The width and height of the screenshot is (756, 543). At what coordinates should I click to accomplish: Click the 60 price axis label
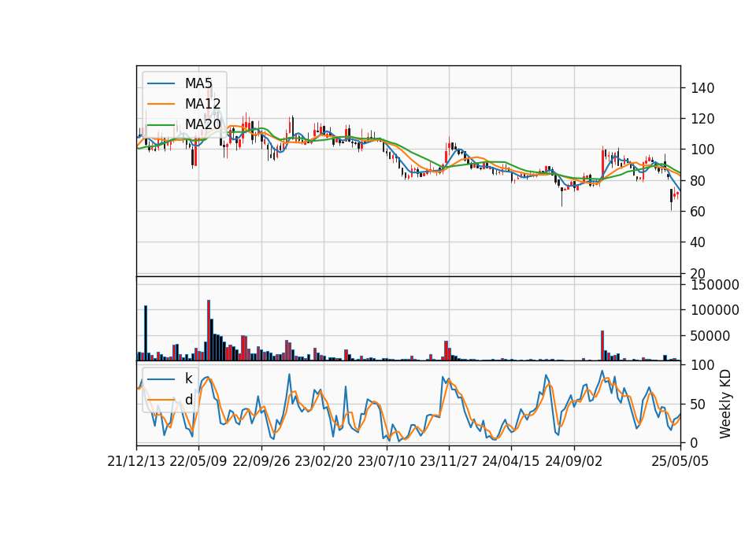click(699, 212)
